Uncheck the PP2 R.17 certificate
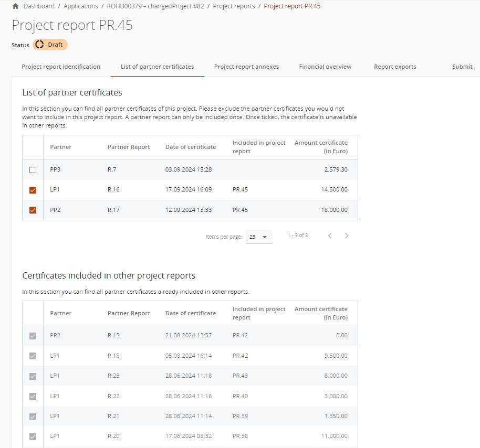Image resolution: width=480 pixels, height=448 pixels. click(x=33, y=210)
